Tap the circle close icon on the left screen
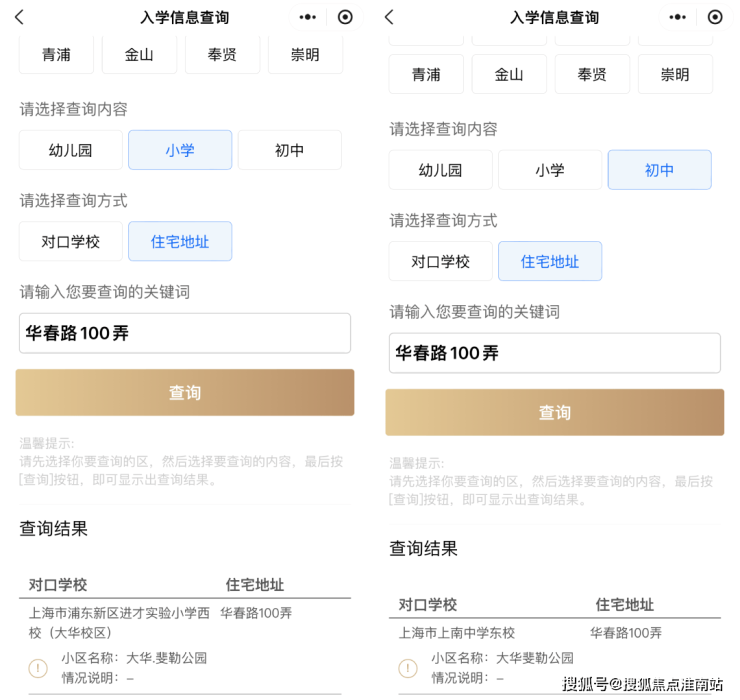The image size is (740, 700). pos(345,17)
